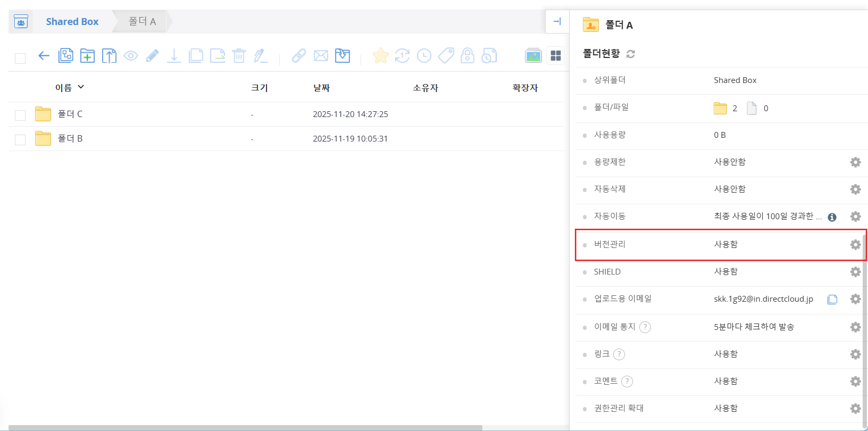
Task: Click the horizontal scrollbar at the bottom
Action: point(245,428)
